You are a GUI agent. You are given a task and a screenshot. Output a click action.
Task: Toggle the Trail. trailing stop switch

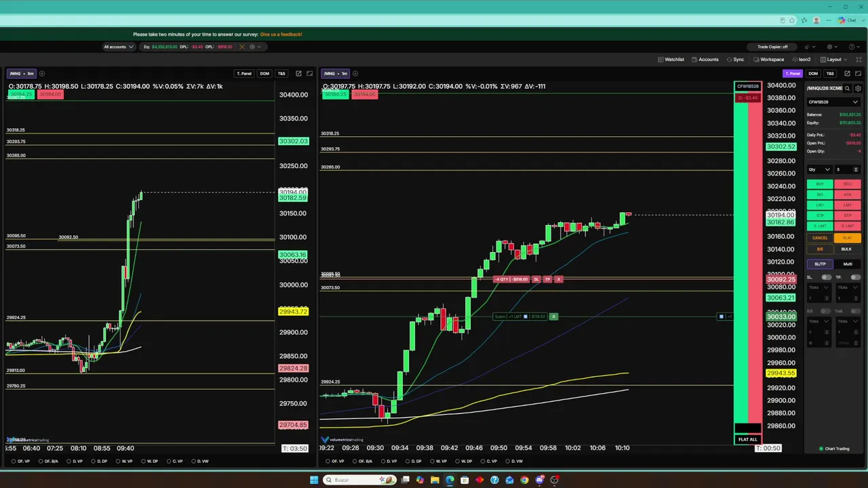tap(856, 311)
